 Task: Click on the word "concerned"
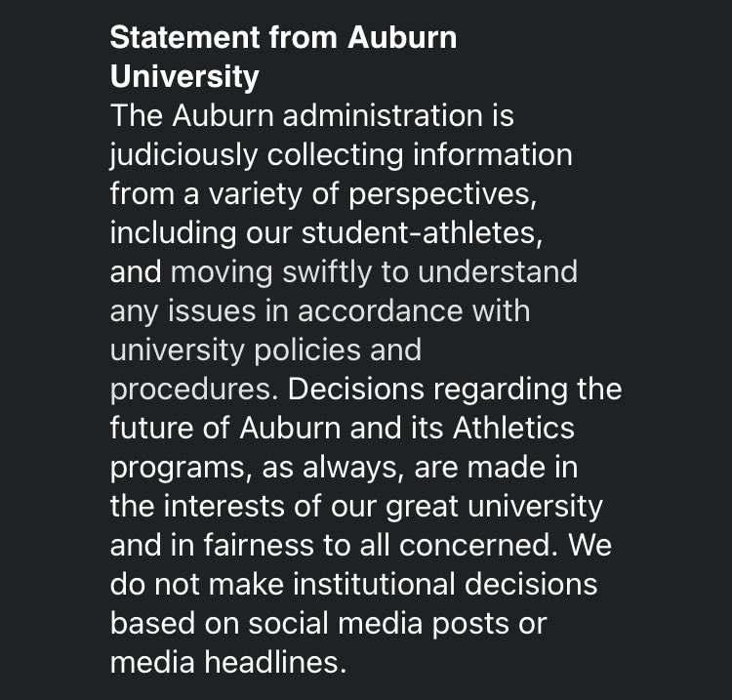click(474, 546)
